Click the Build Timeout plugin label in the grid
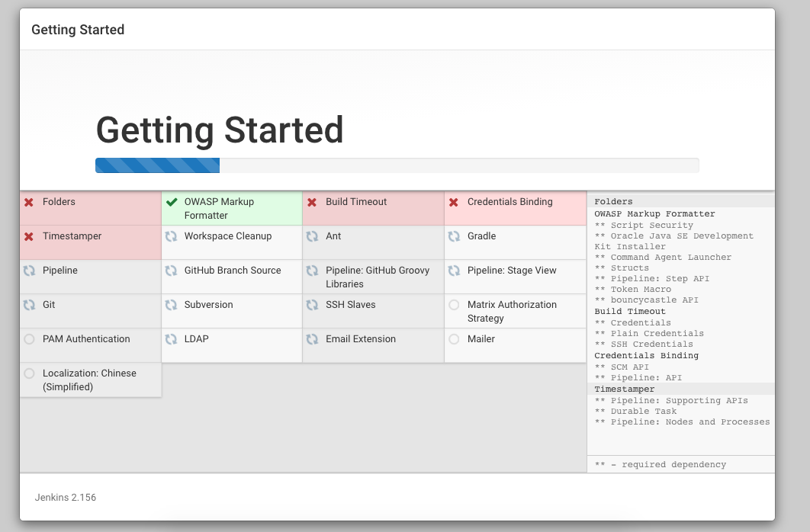This screenshot has height=532, width=810. coord(356,202)
